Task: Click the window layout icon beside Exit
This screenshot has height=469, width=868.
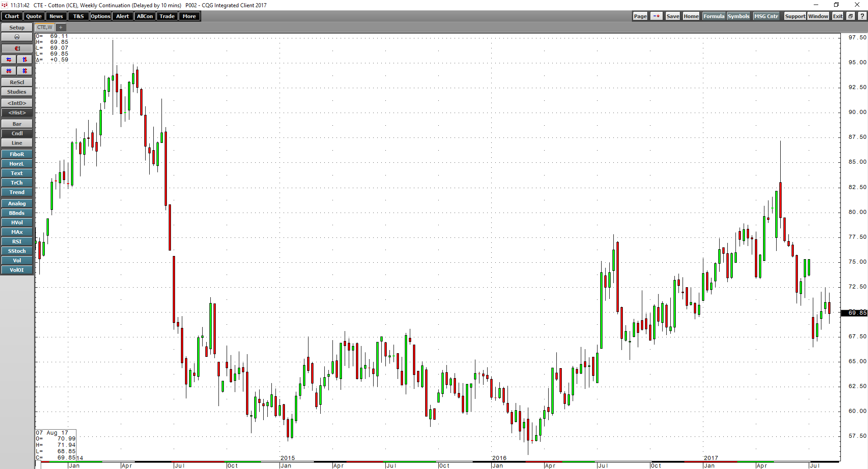Action: click(x=851, y=16)
